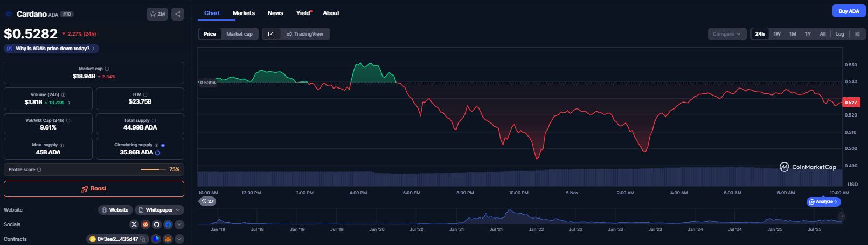Viewport: 868px width, 245px height.
Task: Add Cardano to watchlist with star button
Action: click(x=157, y=14)
